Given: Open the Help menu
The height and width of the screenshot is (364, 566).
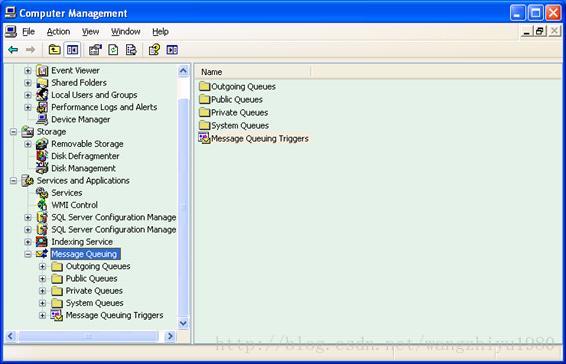Looking at the screenshot, I should pos(160,32).
